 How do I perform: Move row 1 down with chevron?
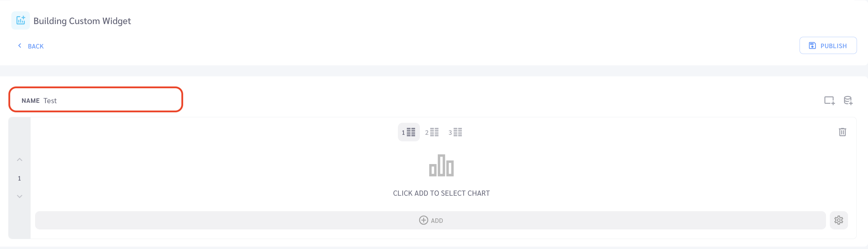20,196
